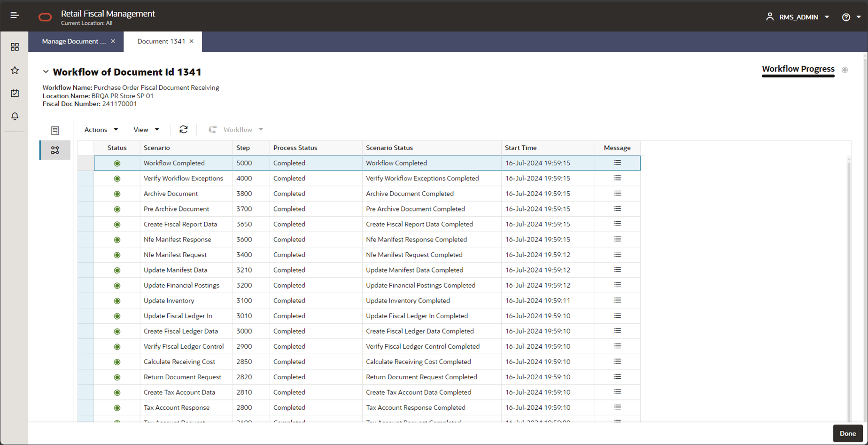Open the hamburger navigation menu
This screenshot has height=445, width=868.
tap(15, 16)
